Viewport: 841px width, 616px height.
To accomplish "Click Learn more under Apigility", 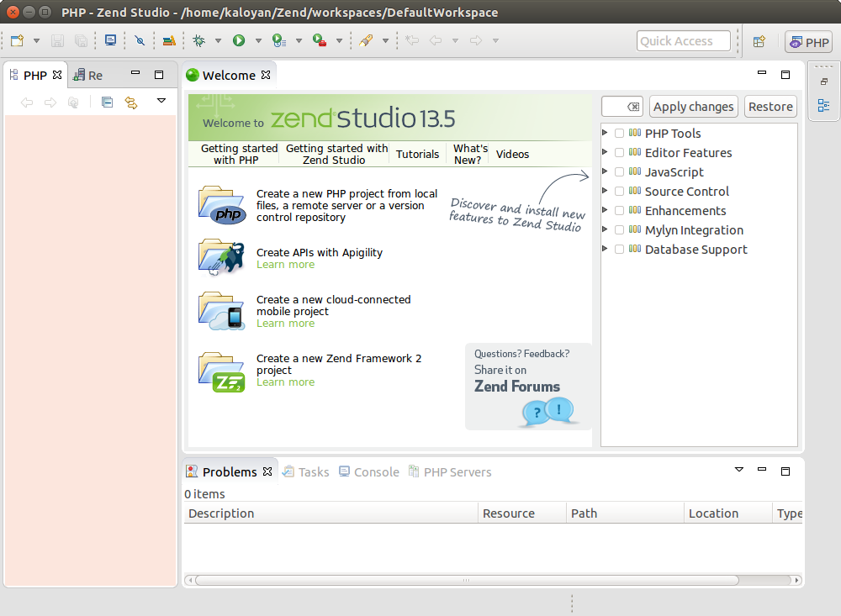I will 285,265.
